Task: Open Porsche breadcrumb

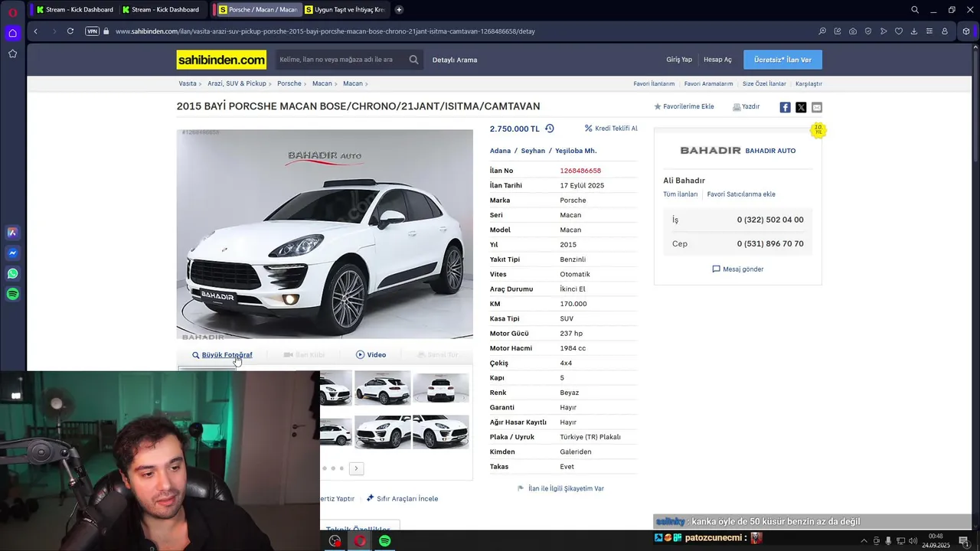Action: (x=289, y=83)
